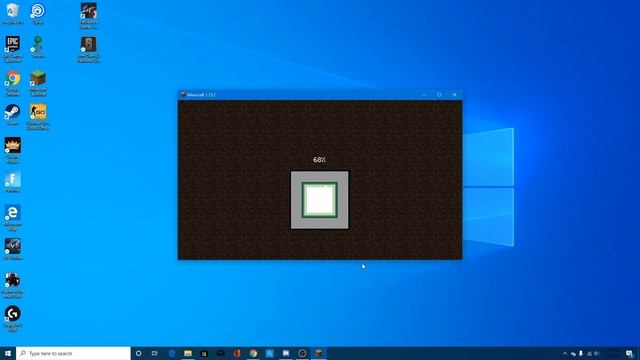Switch to the Minecraft taskbar icon
Image resolution: width=640 pixels, height=360 pixels.
pos(319,353)
